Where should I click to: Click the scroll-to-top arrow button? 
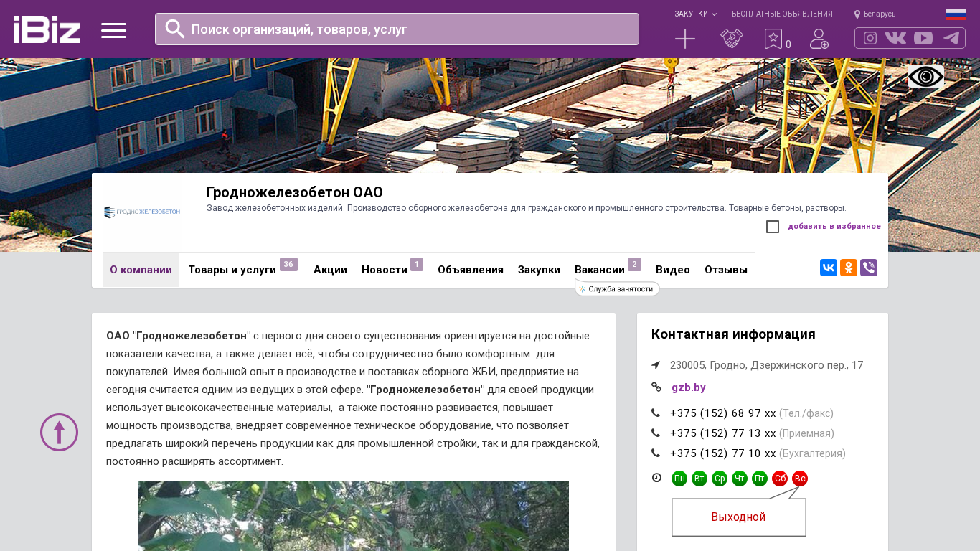pos(59,432)
